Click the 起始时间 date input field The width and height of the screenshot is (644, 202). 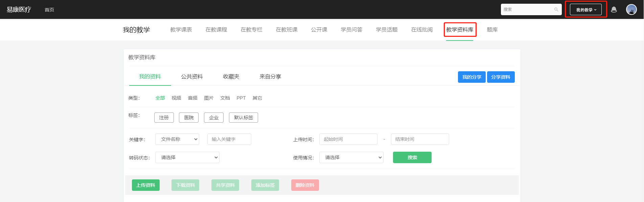348,139
